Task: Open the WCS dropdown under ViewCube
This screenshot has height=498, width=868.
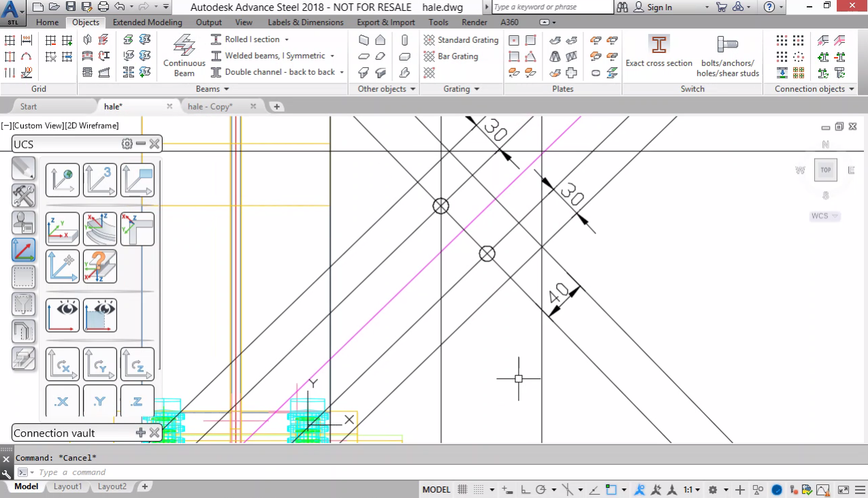Action: pyautogui.click(x=824, y=216)
